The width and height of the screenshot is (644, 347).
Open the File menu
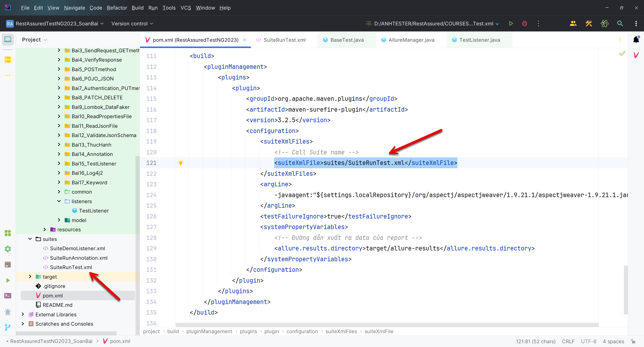click(25, 8)
